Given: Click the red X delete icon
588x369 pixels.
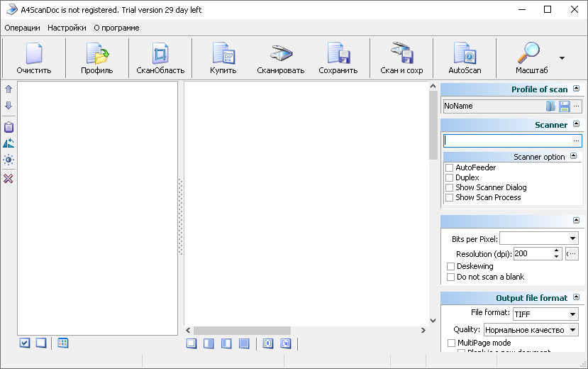Looking at the screenshot, I should pos(9,178).
